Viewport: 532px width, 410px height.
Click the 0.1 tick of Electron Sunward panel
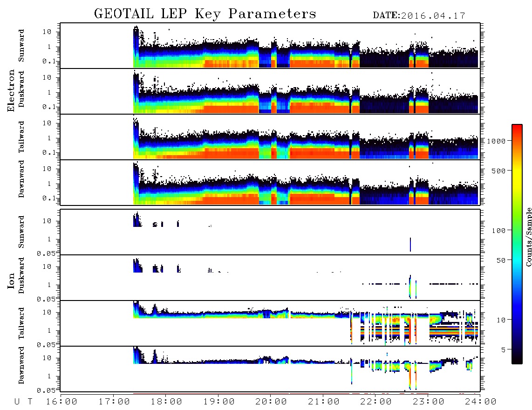pos(49,61)
